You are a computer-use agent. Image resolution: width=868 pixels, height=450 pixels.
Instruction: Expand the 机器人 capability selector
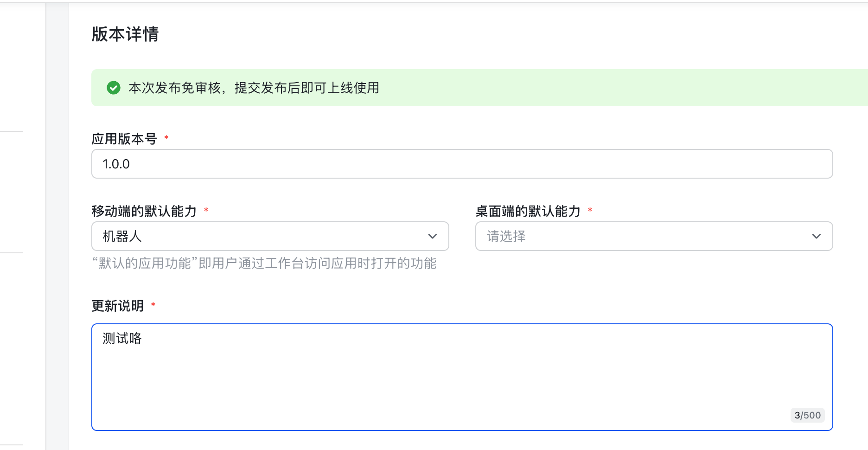point(270,236)
